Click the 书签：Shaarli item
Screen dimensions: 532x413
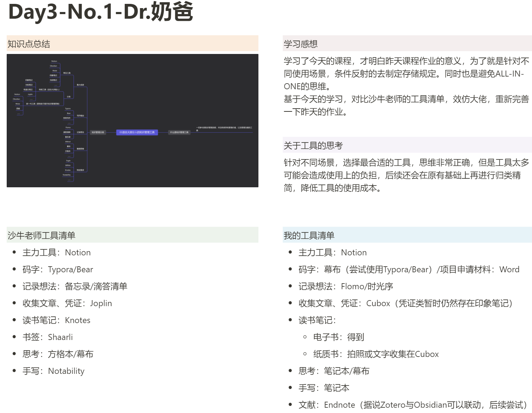pos(48,337)
